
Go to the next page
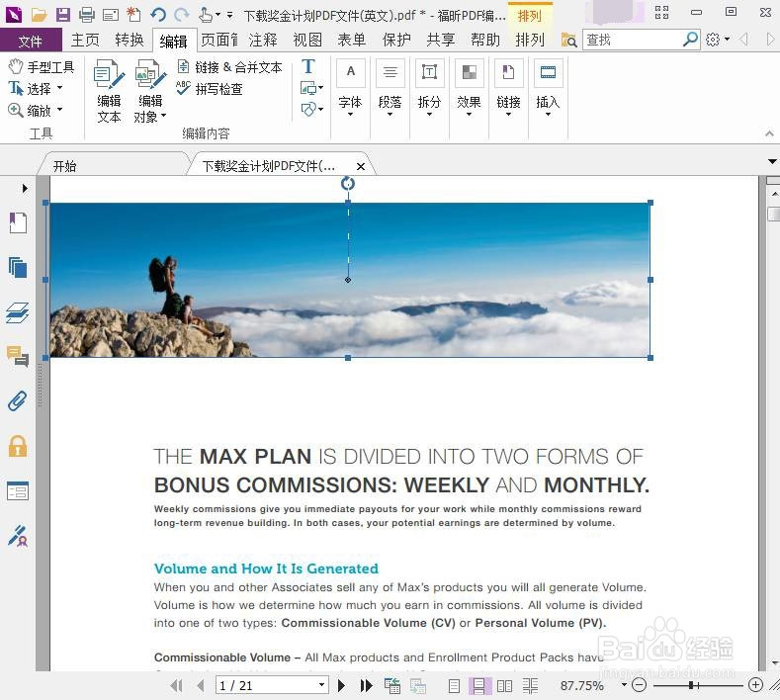point(341,685)
